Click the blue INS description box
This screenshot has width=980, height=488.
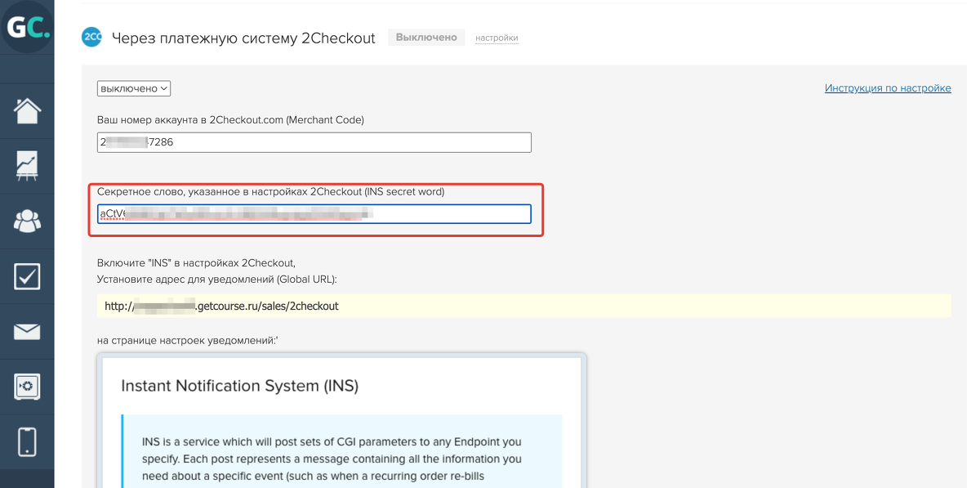[x=341, y=451]
